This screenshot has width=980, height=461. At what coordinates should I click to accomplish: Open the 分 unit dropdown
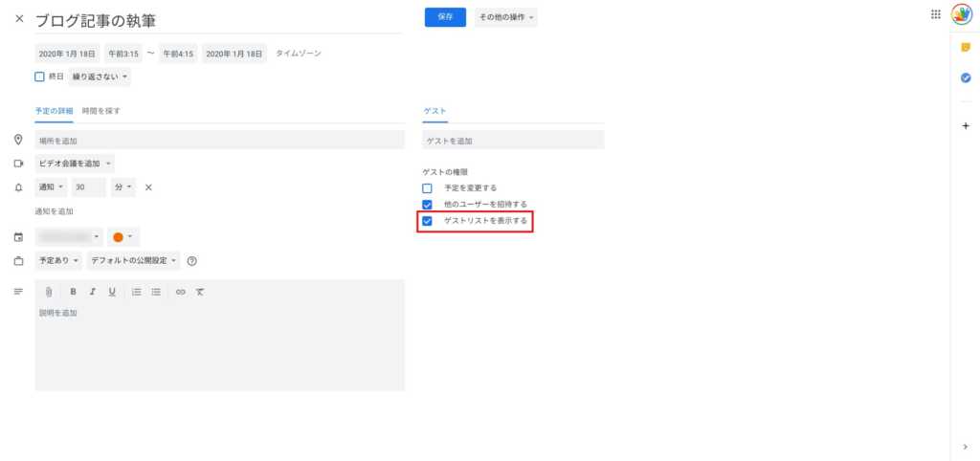click(123, 187)
